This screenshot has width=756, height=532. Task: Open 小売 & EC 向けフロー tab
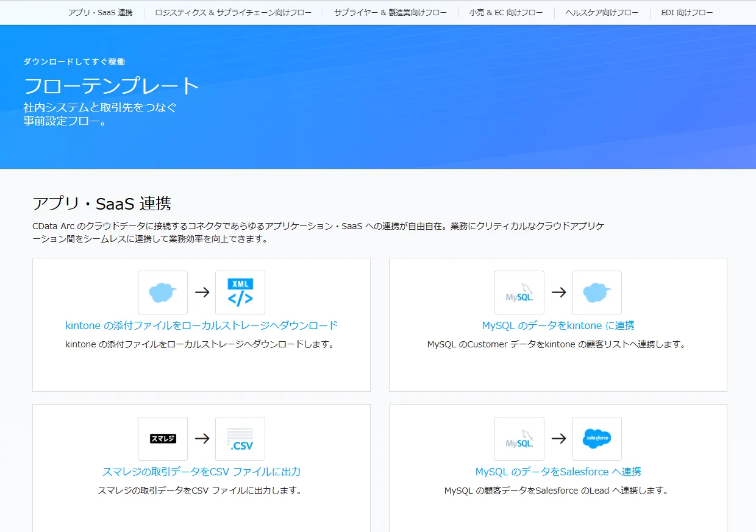pyautogui.click(x=506, y=12)
